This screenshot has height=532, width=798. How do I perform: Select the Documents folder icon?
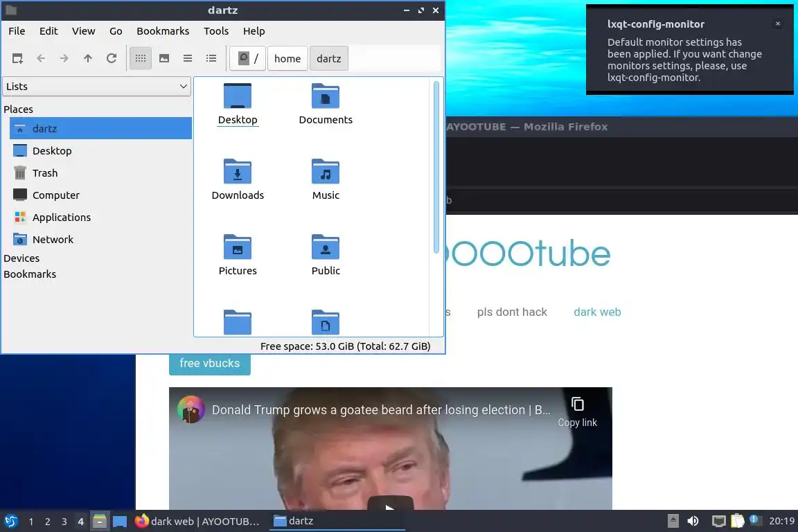326,96
